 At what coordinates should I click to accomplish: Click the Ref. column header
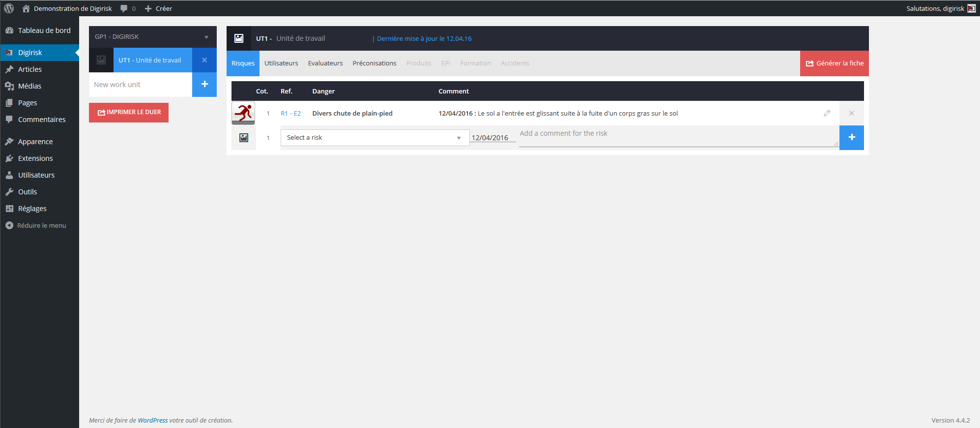[x=287, y=92]
